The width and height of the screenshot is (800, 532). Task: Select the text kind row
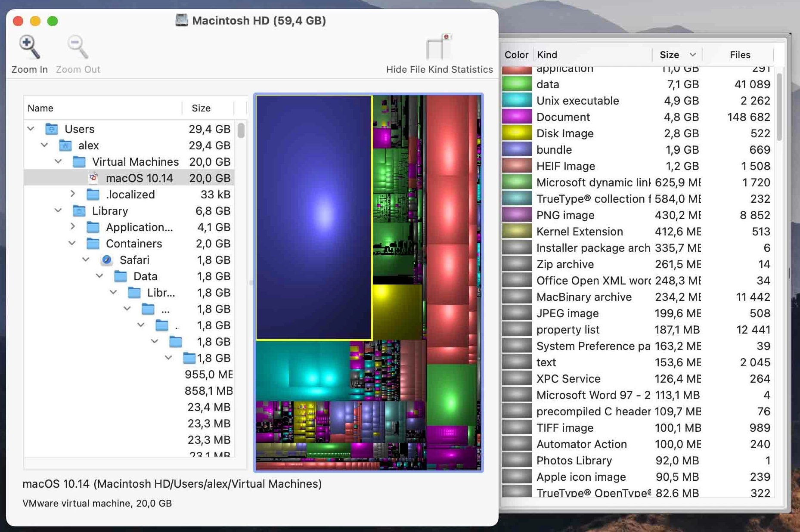point(638,362)
